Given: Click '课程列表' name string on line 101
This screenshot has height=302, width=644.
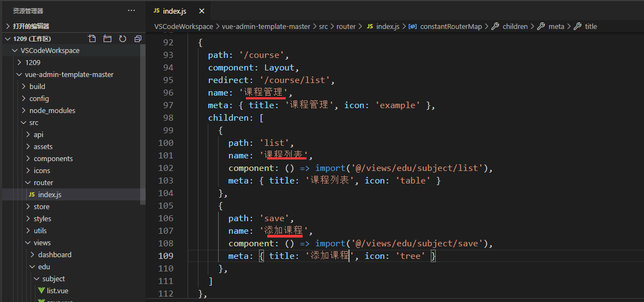Looking at the screenshot, I should pos(284,155).
